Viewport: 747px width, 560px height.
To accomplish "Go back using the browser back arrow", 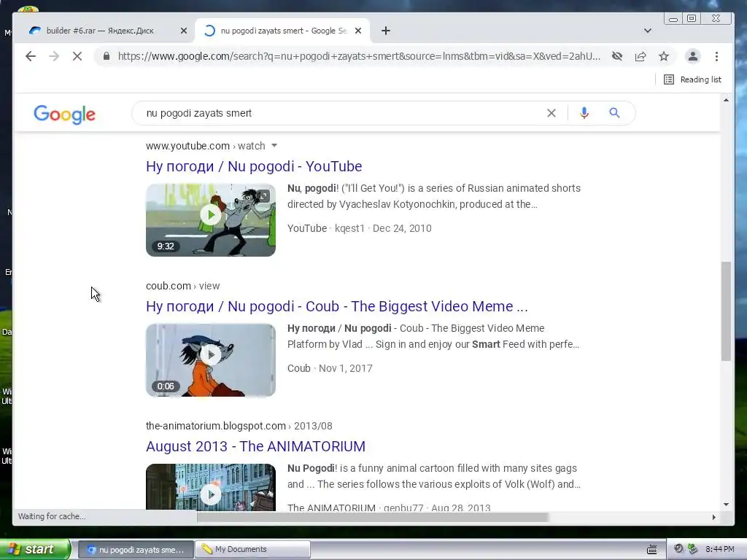I will tap(31, 56).
